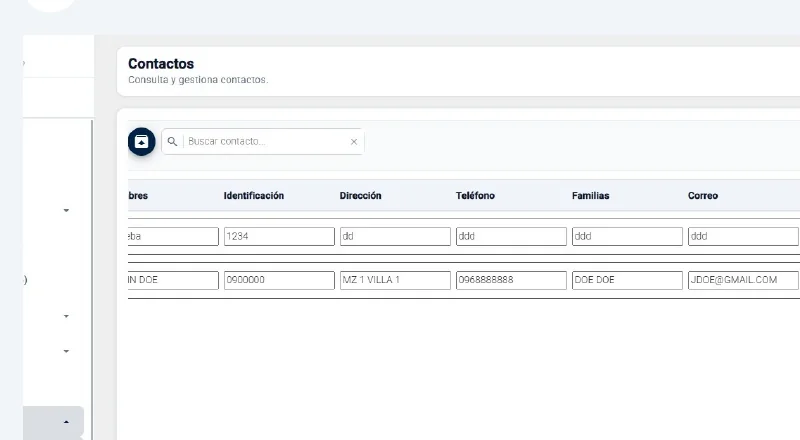Select the name field ending in IN DOE
Viewport: 800px width, 440px height.
click(173, 280)
